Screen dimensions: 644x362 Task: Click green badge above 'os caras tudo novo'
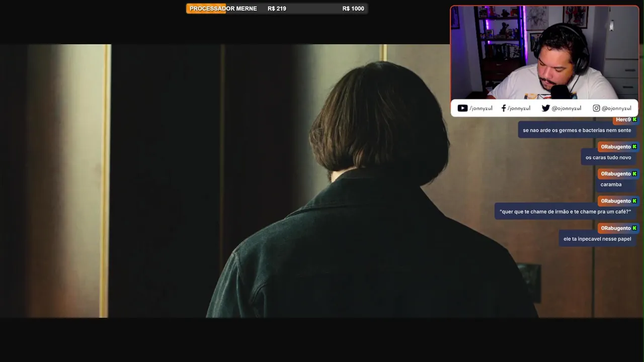[634, 147]
